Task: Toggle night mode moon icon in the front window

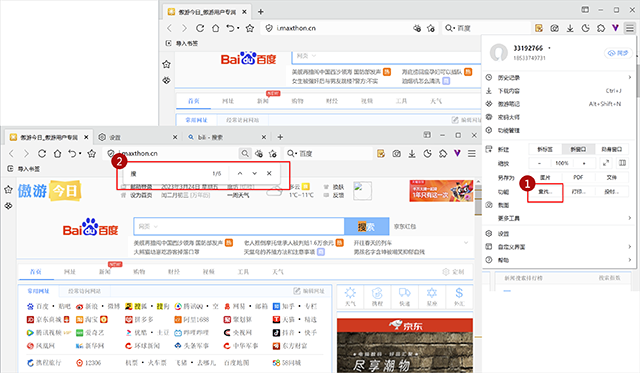Action: click(x=428, y=153)
